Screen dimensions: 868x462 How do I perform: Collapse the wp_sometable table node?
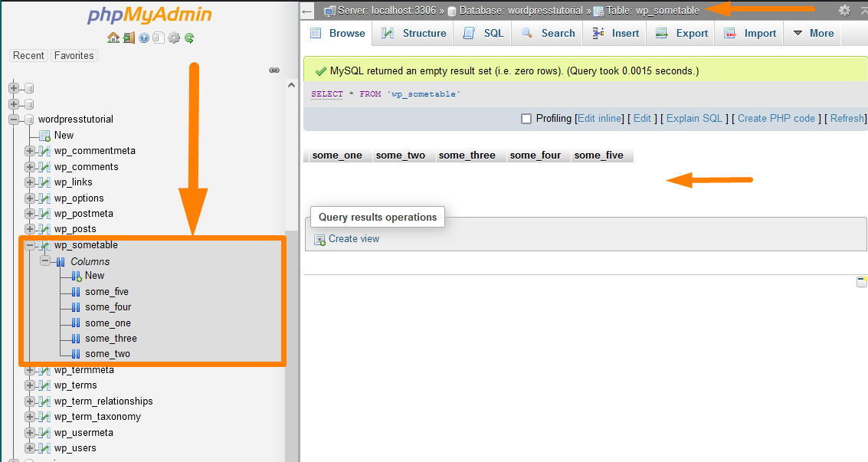point(30,245)
